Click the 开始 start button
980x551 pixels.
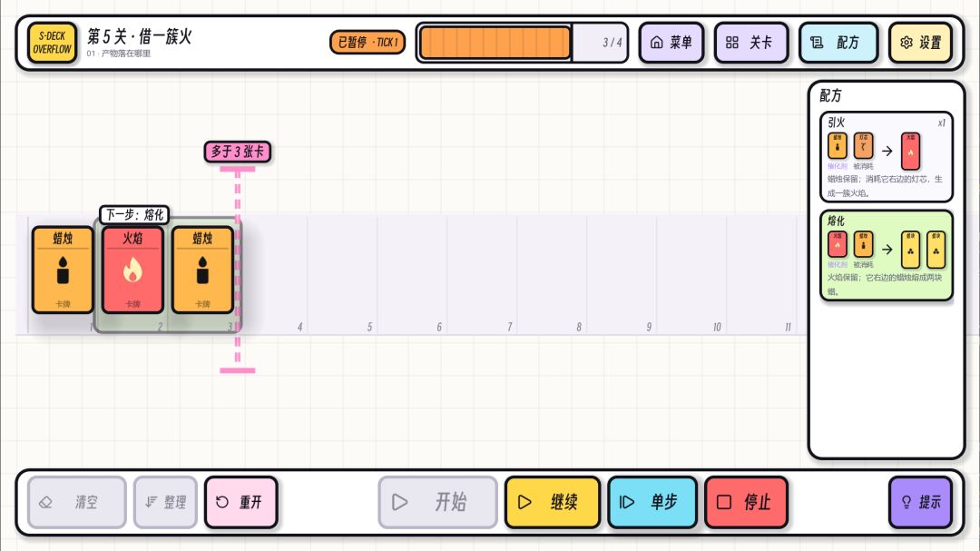click(437, 502)
